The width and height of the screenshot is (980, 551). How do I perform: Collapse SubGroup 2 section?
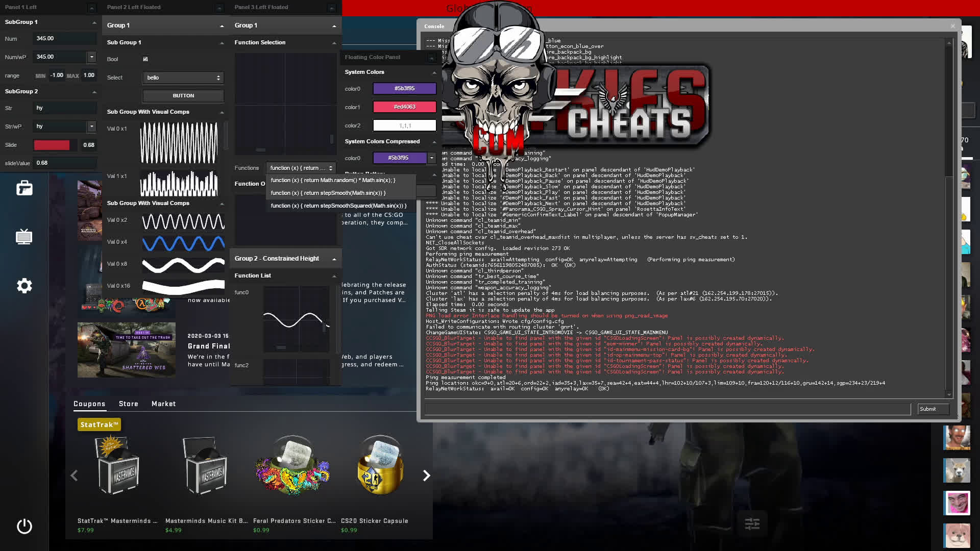(x=94, y=92)
